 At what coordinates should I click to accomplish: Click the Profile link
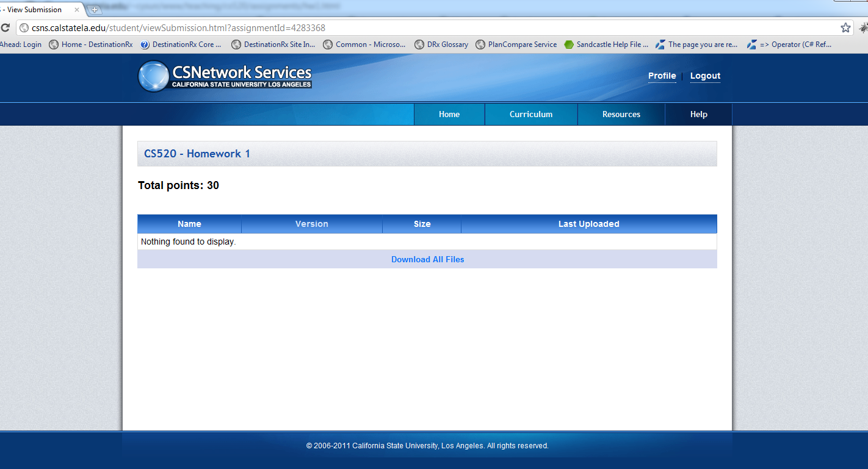click(662, 76)
